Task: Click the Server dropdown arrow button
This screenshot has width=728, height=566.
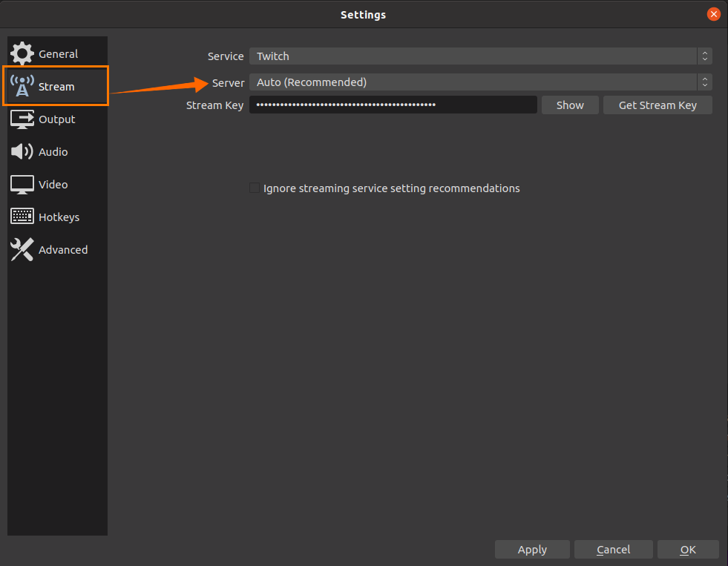Action: click(x=705, y=82)
